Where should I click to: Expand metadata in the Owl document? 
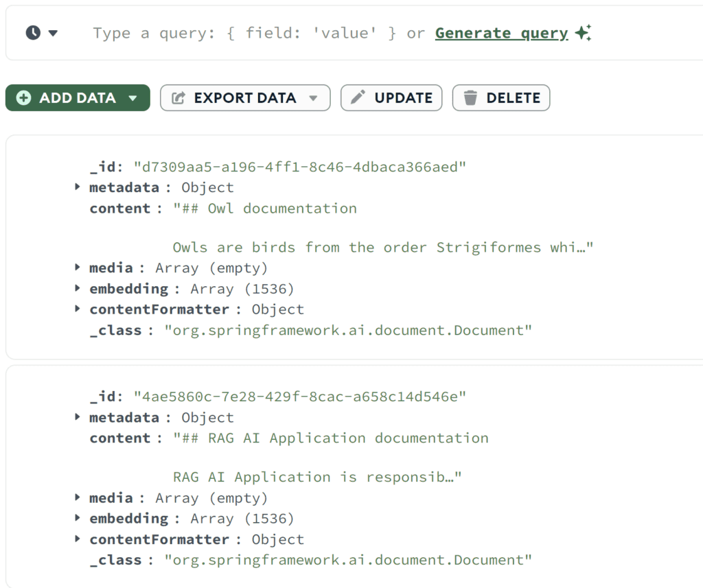click(78, 187)
